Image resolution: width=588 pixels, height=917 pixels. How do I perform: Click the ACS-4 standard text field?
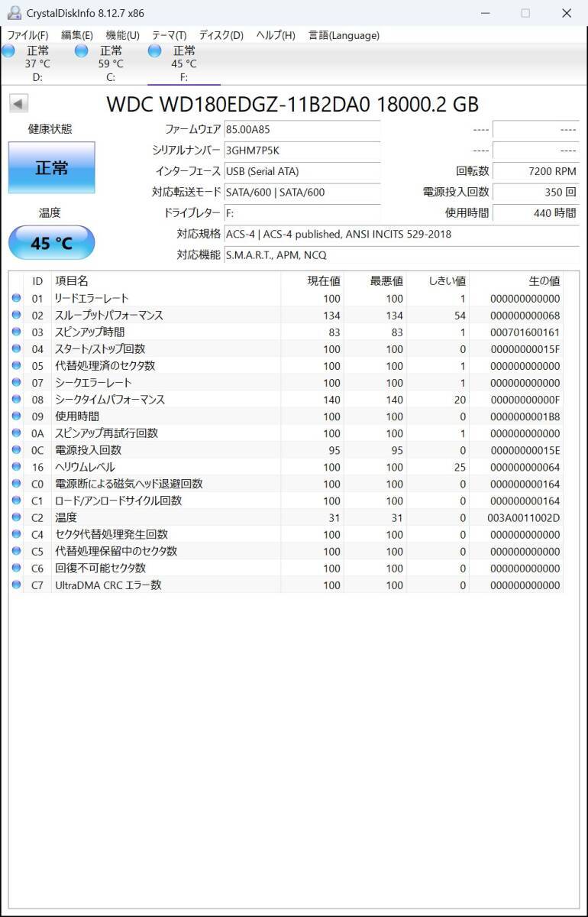(401, 234)
